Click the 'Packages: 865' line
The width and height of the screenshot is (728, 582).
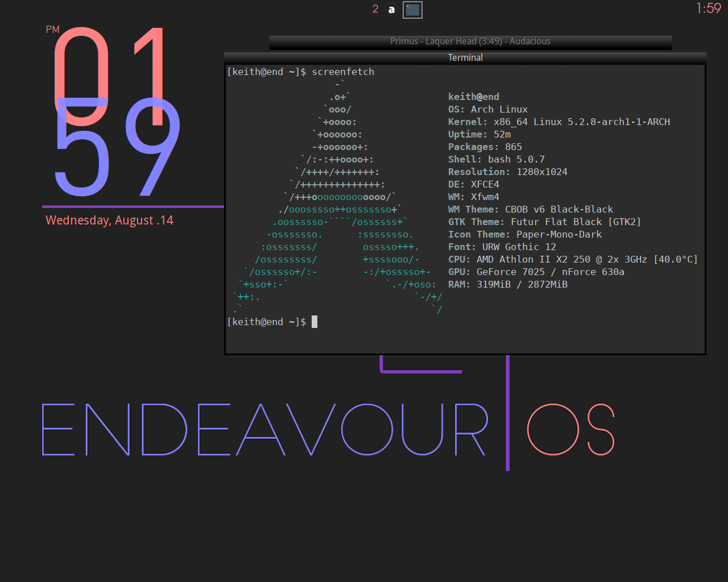pos(485,147)
